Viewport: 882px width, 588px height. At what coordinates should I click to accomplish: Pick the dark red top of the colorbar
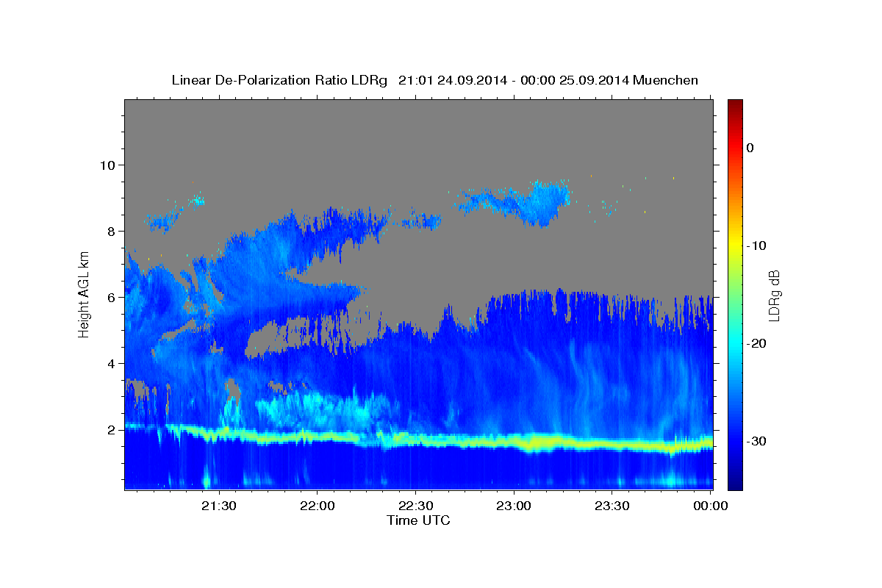(x=735, y=104)
